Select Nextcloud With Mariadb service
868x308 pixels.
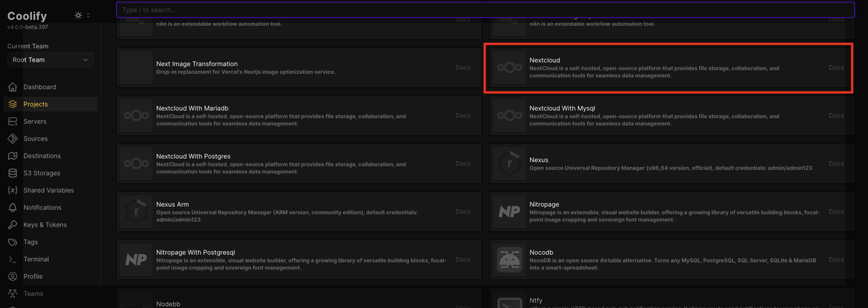[x=298, y=116]
